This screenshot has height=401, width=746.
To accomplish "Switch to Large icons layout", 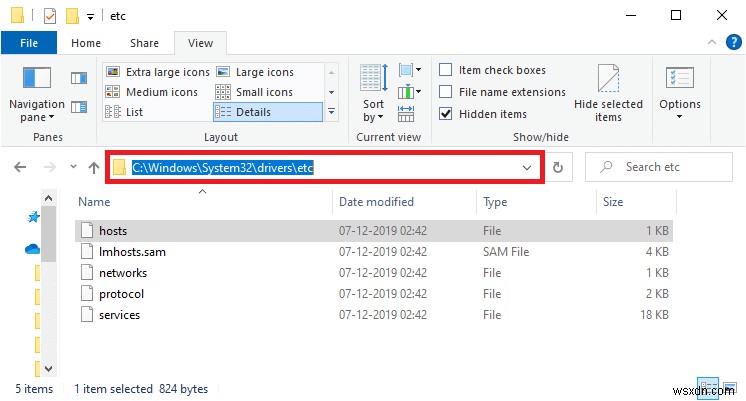I will tap(256, 72).
